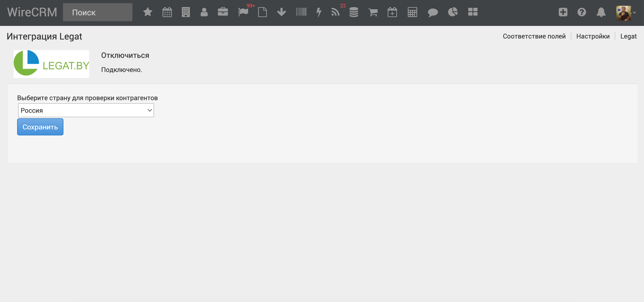
Task: Focus the Поиск search field
Action: pyautogui.click(x=98, y=12)
